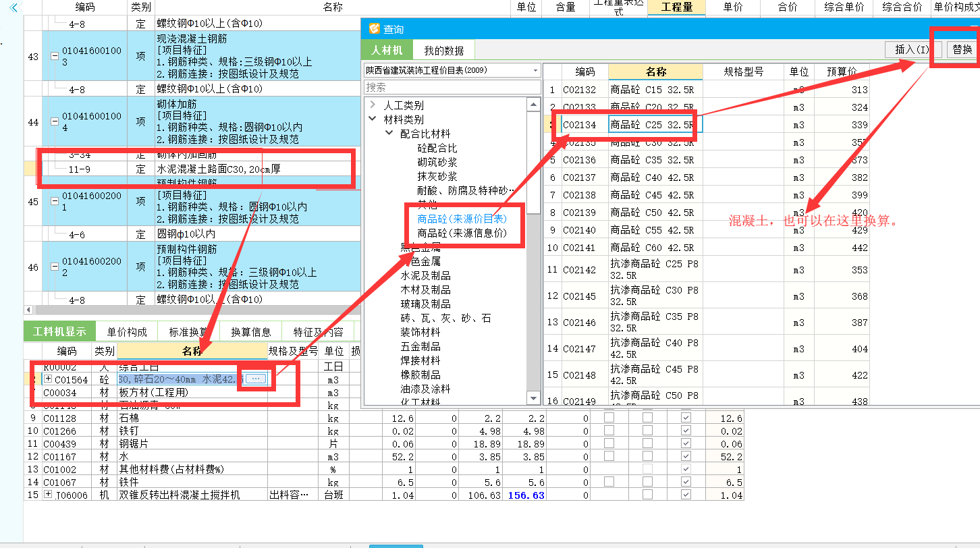
Task: Click the category tree scrollbar down arrow
Action: [533, 398]
